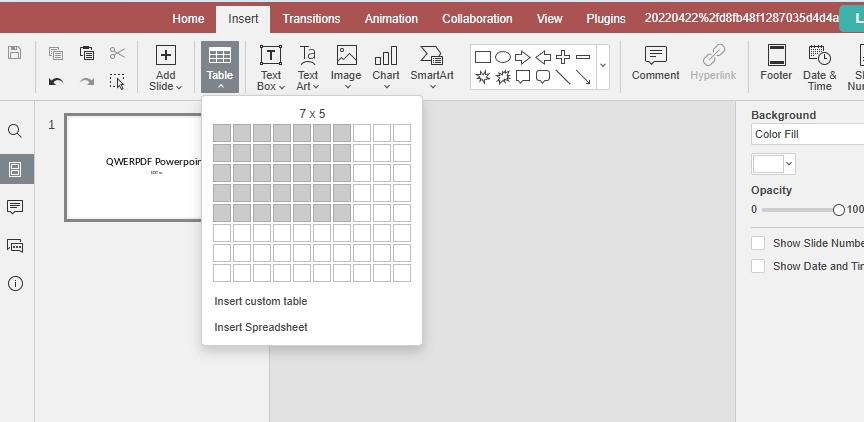This screenshot has width=864, height=422.
Task: Select slide 1 thumbnail
Action: pyautogui.click(x=134, y=167)
